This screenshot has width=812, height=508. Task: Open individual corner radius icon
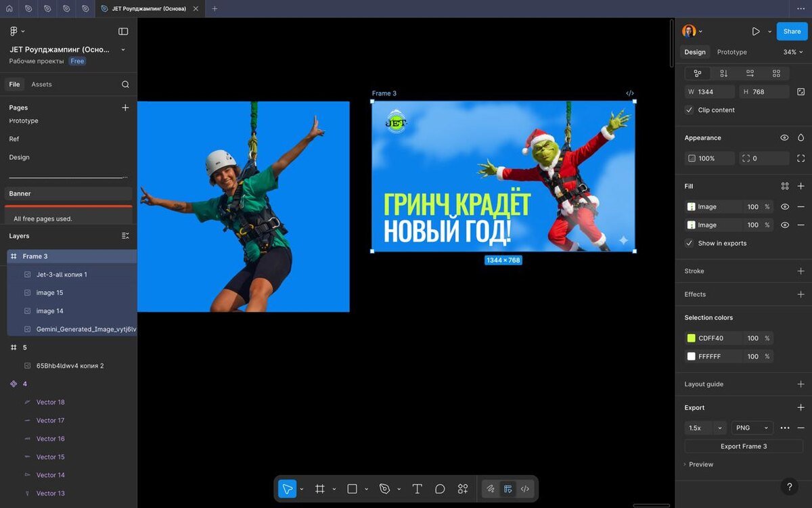[x=801, y=158]
